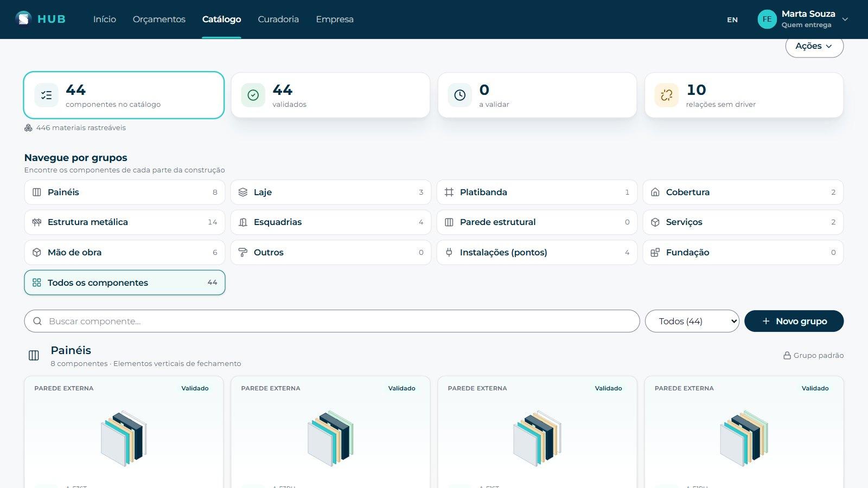Viewport: 868px width, 488px height.
Task: Click the HUB logo icon
Action: (x=23, y=19)
